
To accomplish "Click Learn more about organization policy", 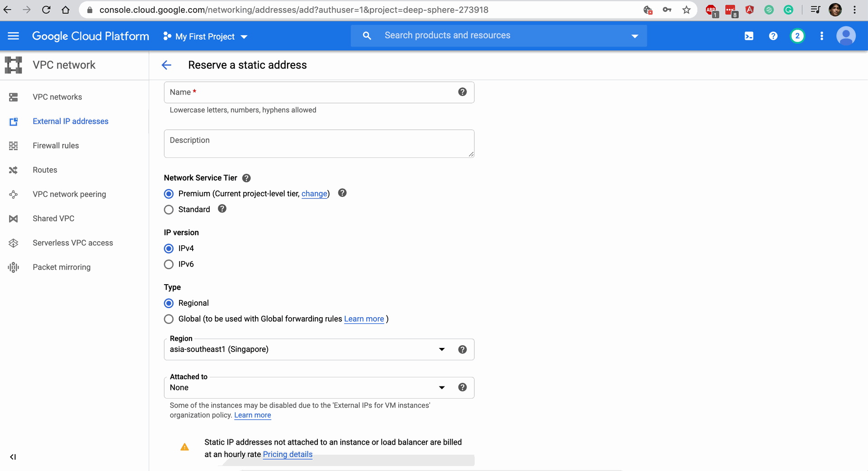I will pyautogui.click(x=252, y=415).
